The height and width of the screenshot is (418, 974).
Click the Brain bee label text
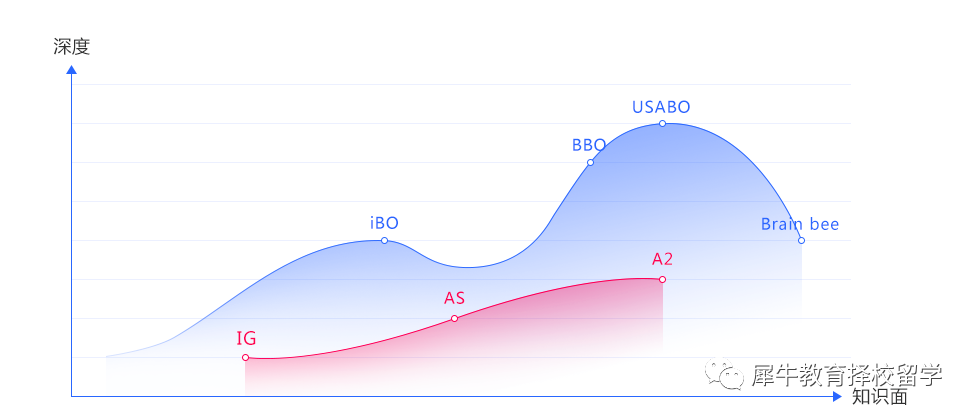(x=800, y=224)
